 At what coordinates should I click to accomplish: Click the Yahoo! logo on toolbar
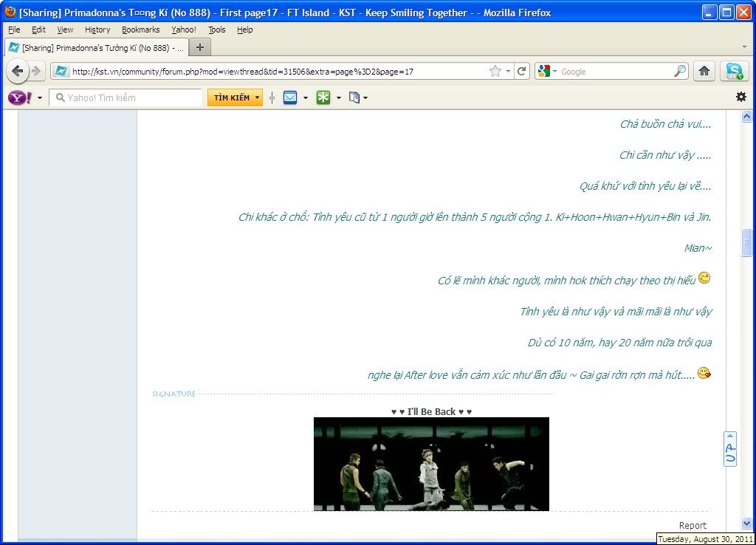pos(20,98)
